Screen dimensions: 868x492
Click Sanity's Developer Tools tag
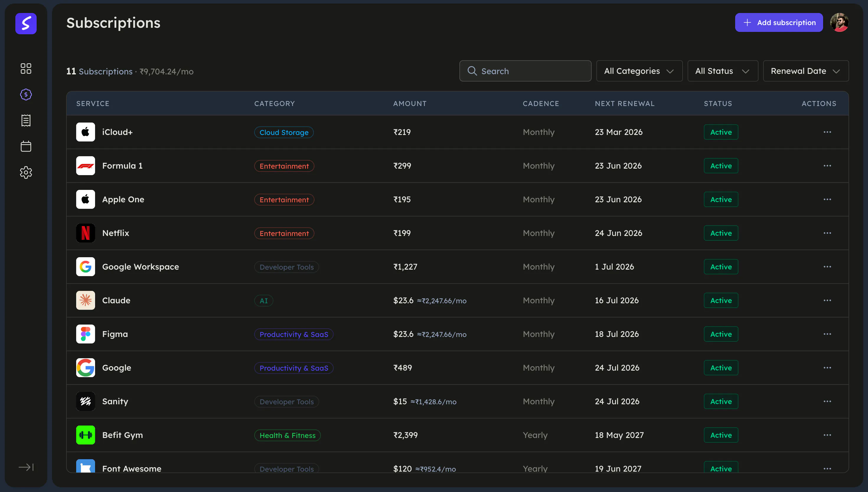(x=286, y=402)
